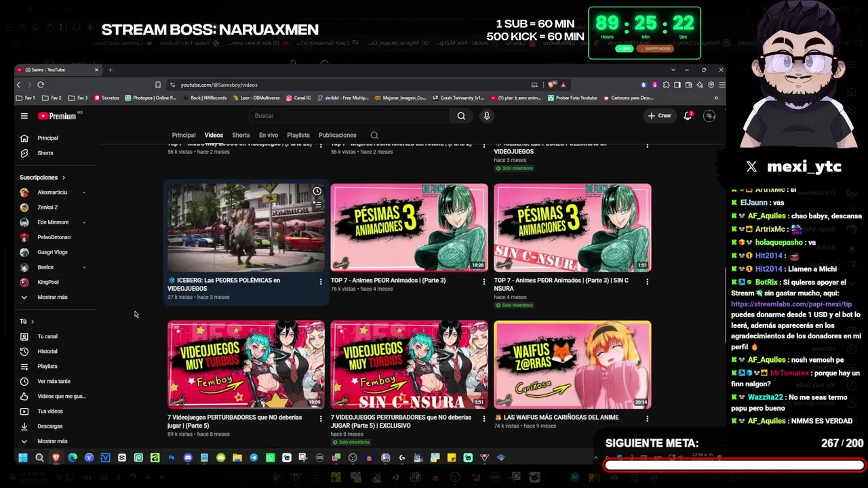Open the Publicaciones channel tab
Viewport: 868px width, 488px height.
(x=337, y=136)
